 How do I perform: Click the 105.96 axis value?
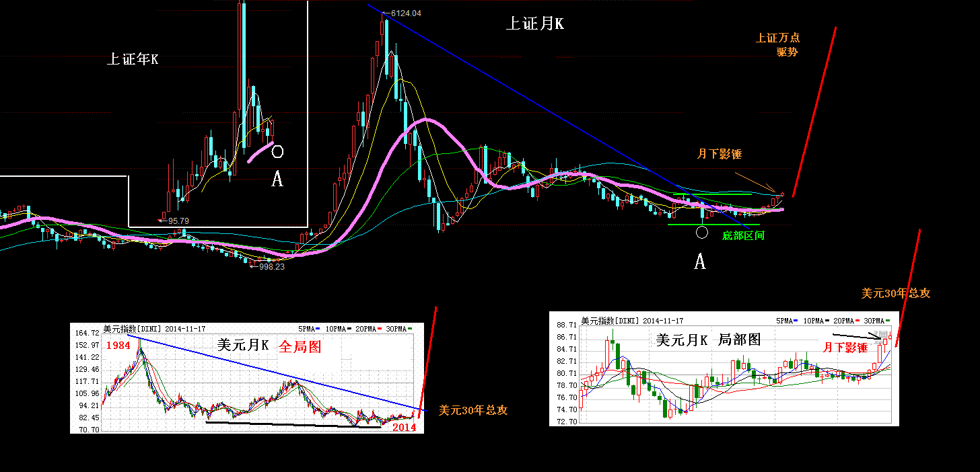(x=86, y=394)
